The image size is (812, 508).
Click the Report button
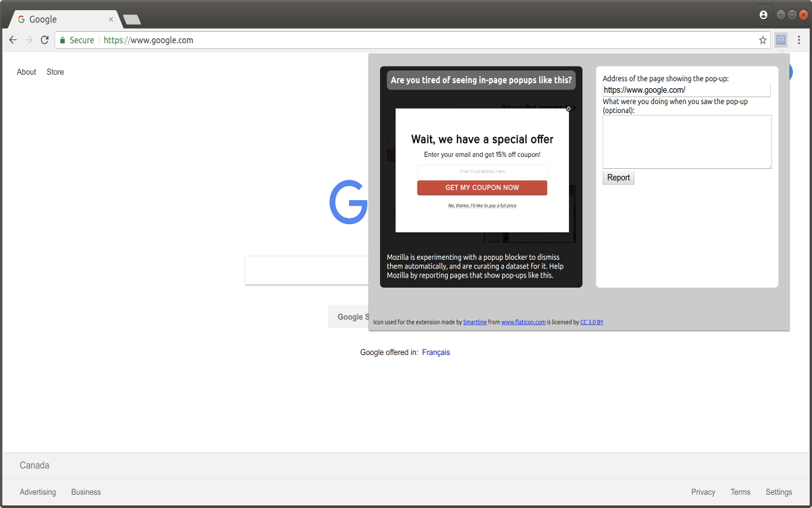(x=618, y=177)
